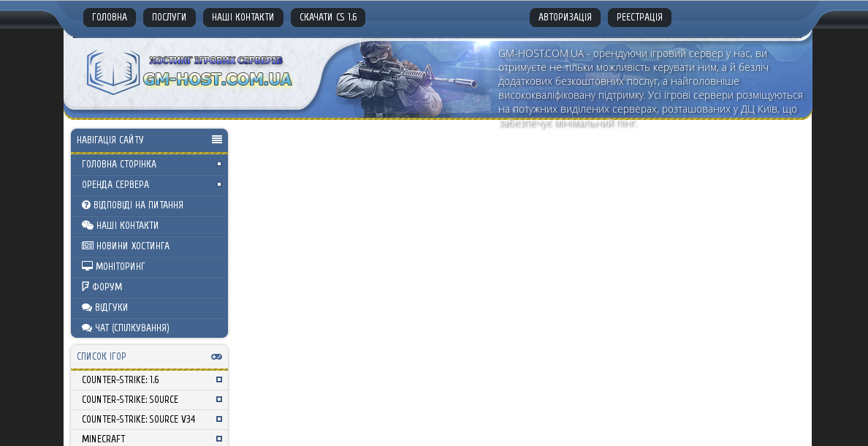Click the forum icon beside Форум

click(x=85, y=287)
